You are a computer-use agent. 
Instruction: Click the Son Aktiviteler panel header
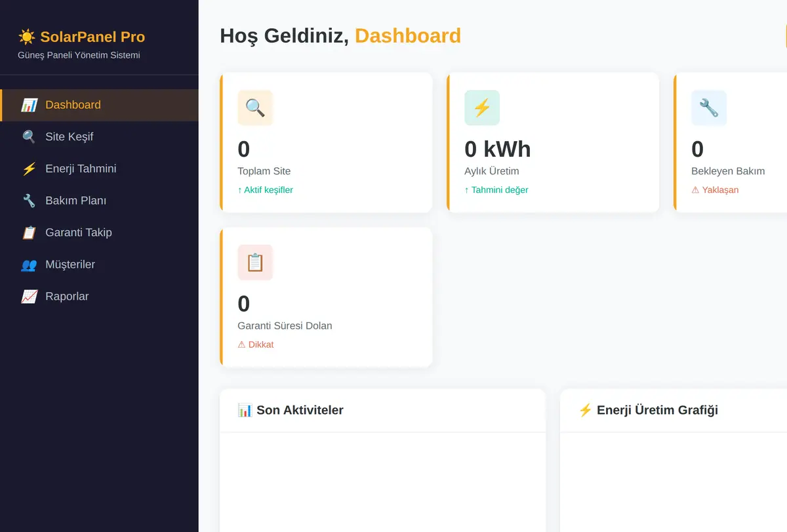point(382,410)
